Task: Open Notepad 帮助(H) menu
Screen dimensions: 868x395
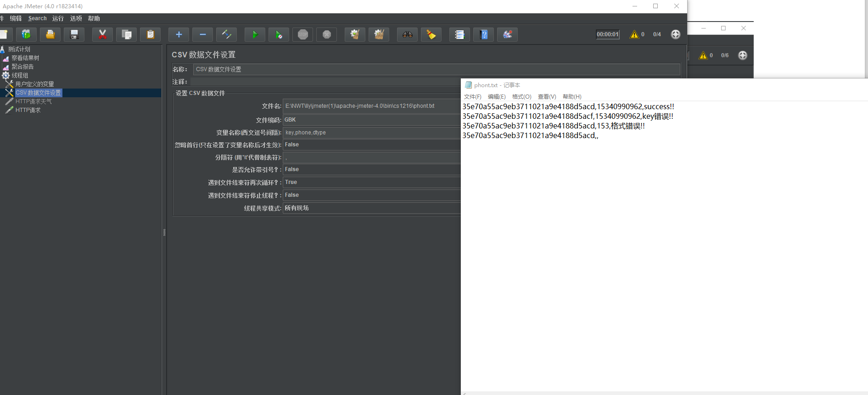Action: tap(572, 97)
